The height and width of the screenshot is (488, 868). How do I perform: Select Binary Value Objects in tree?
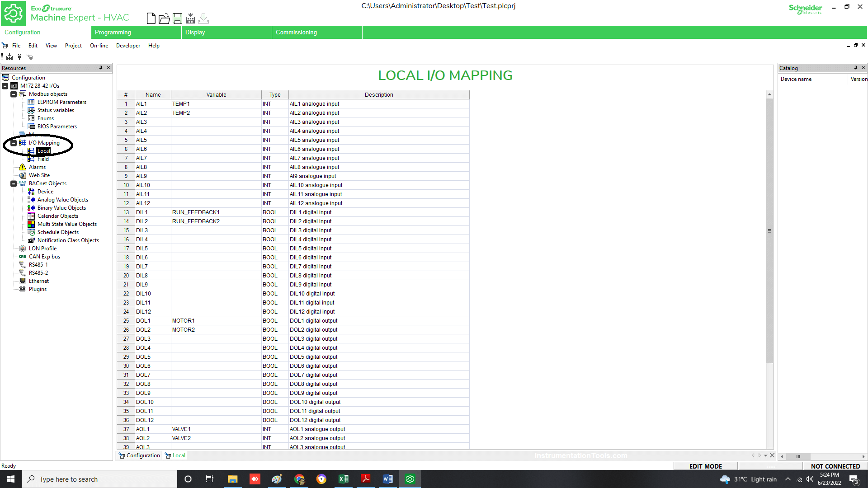pos(61,208)
